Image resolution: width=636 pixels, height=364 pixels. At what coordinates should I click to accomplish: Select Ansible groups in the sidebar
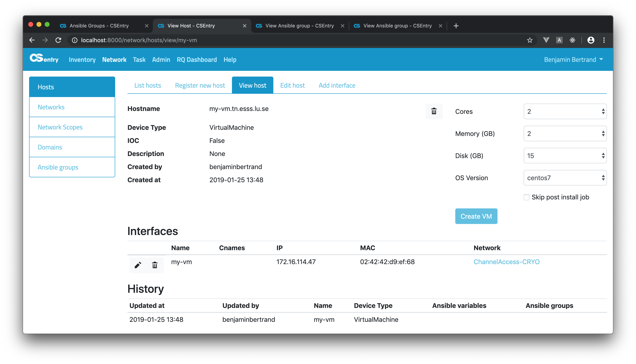tap(58, 167)
